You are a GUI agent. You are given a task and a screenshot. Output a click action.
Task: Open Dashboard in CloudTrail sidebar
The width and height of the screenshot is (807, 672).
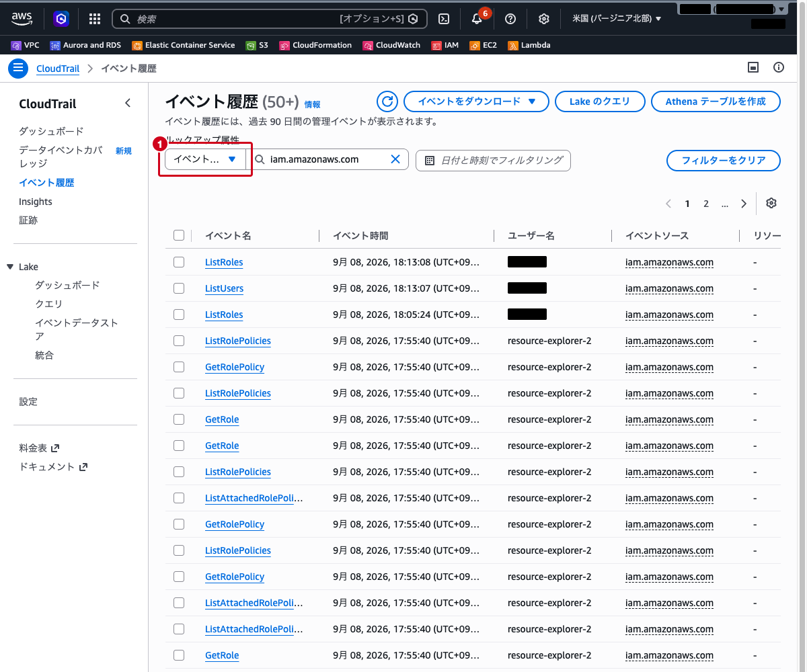51,131
